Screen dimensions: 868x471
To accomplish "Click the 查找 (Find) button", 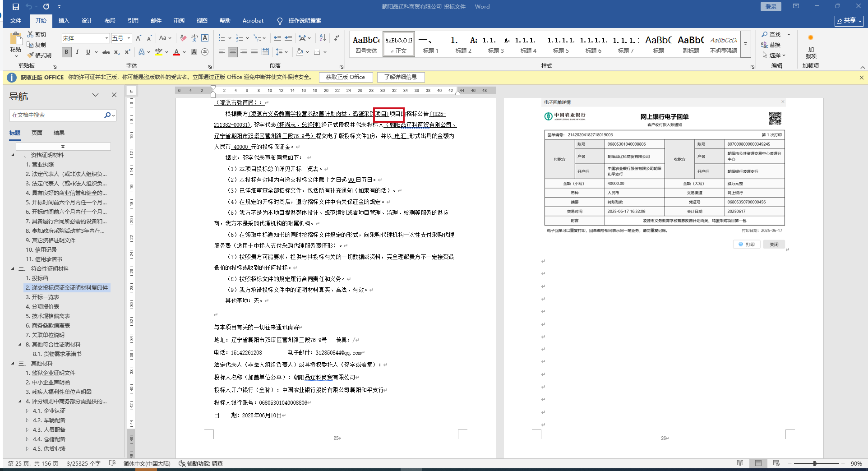I will coord(771,35).
